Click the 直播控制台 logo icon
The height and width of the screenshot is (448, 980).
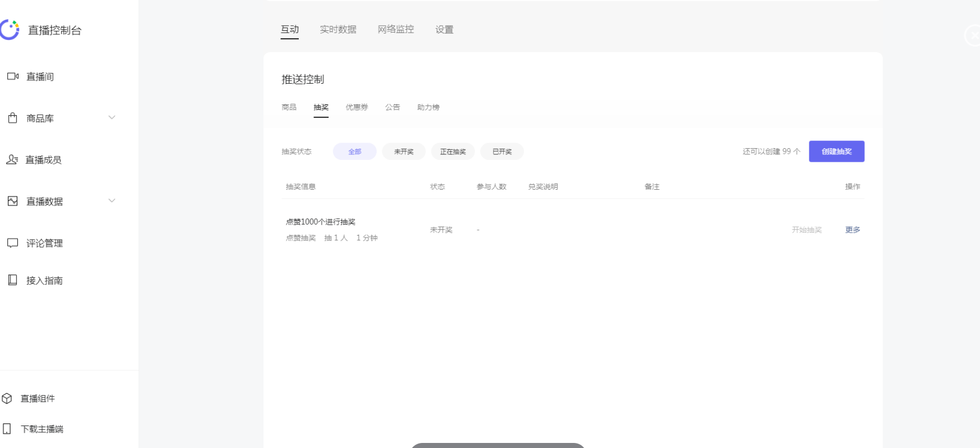[10, 30]
